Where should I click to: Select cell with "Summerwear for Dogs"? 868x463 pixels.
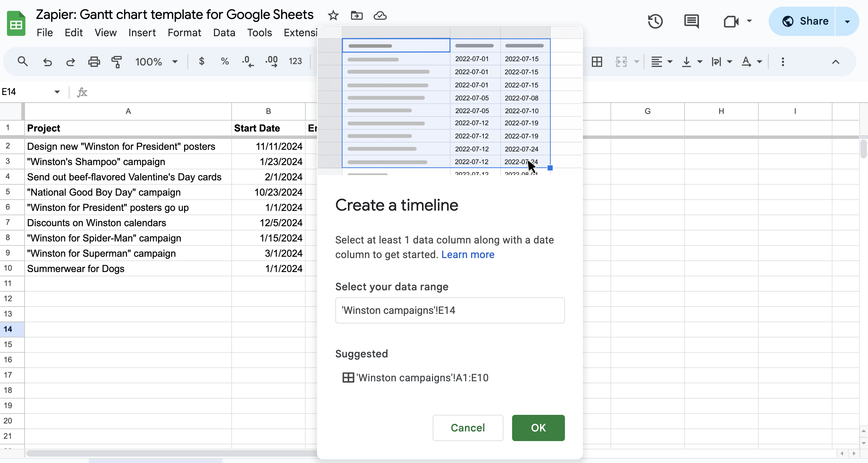click(x=128, y=269)
